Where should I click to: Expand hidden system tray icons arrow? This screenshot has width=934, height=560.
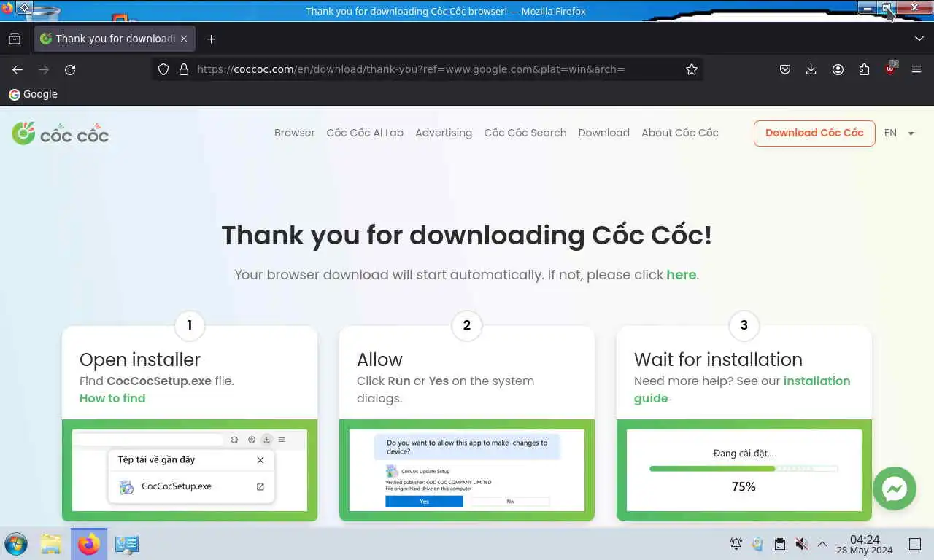pos(822,544)
